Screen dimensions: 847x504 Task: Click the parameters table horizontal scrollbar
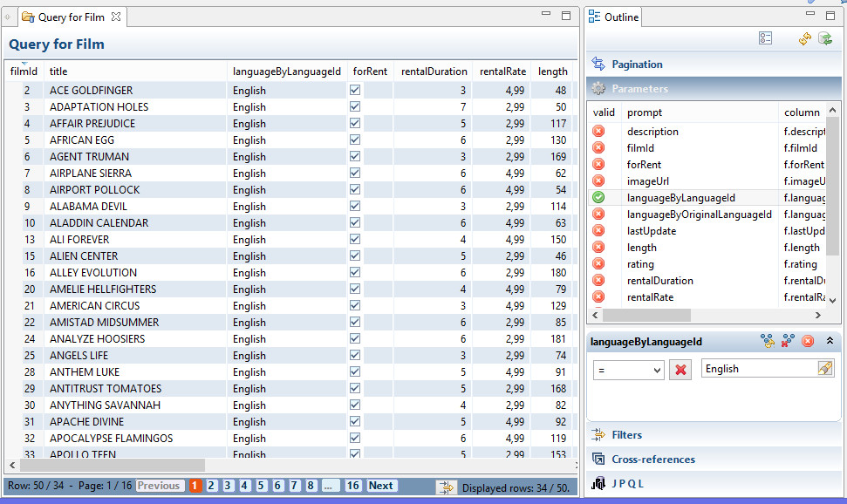click(645, 316)
